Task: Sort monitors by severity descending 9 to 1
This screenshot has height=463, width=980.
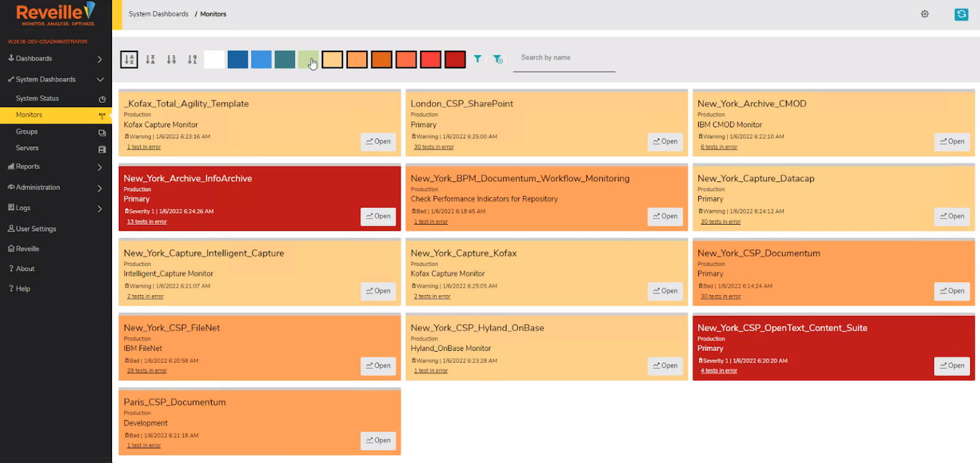Action: 192,59
